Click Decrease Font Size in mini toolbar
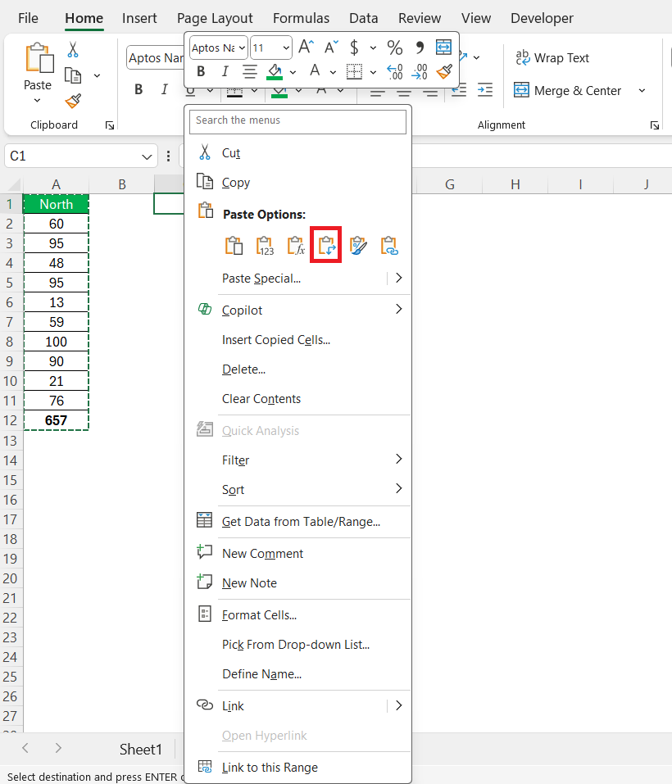672x784 pixels. click(332, 47)
